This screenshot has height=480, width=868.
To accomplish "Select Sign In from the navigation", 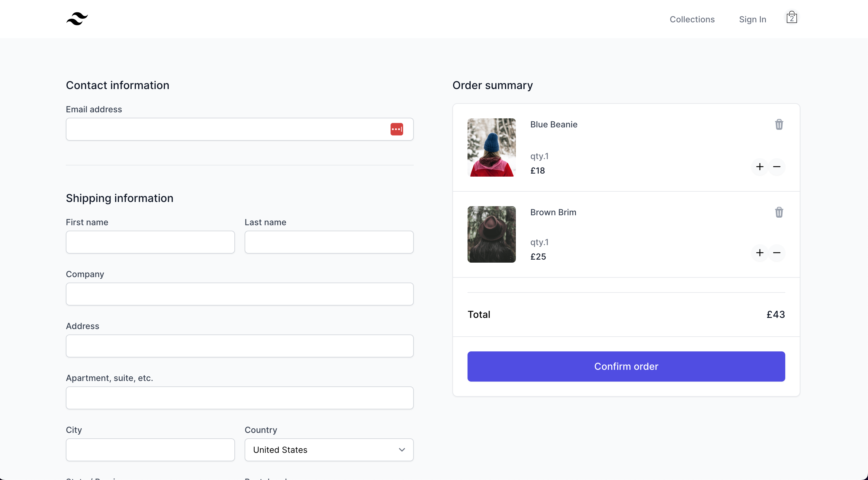I will tap(752, 19).
